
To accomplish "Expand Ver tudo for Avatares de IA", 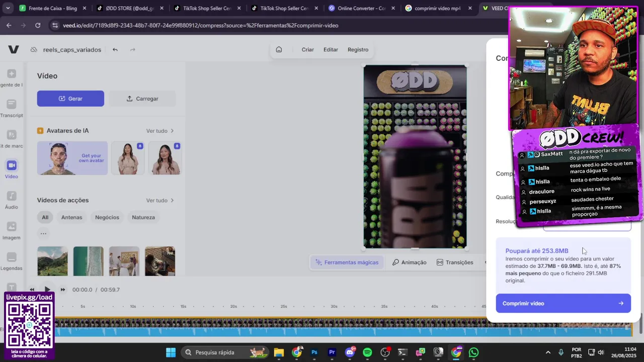I will [x=160, y=131].
